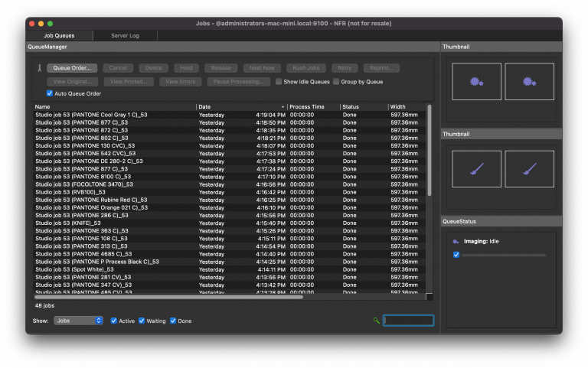This screenshot has width=588, height=368.
Task: Select job PANTONE 872 C_53
Action: (230, 130)
